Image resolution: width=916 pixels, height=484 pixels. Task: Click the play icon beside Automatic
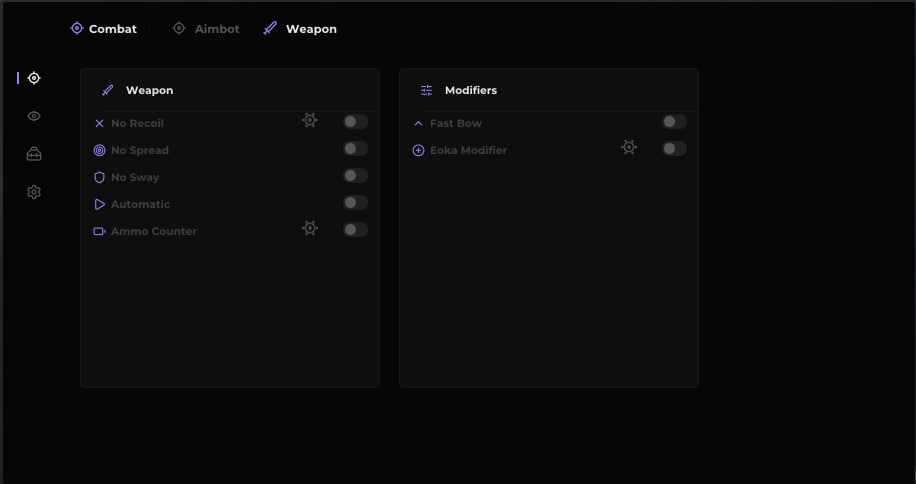tap(99, 204)
